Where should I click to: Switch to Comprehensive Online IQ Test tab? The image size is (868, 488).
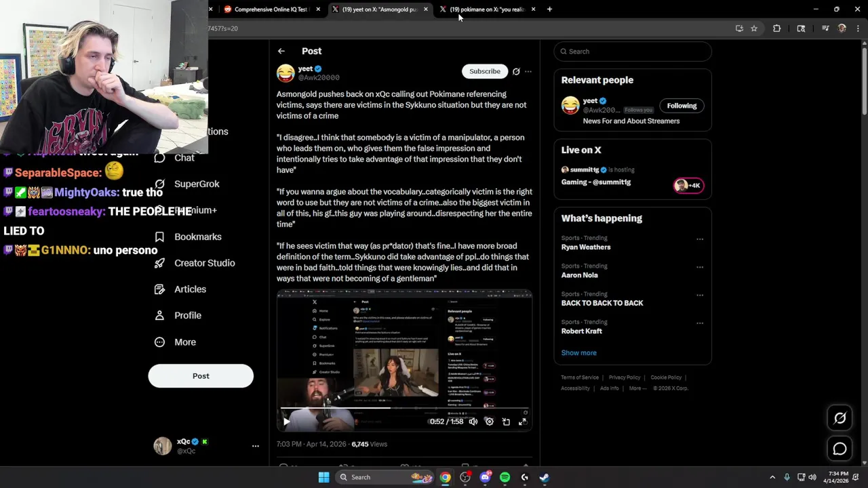click(x=271, y=9)
